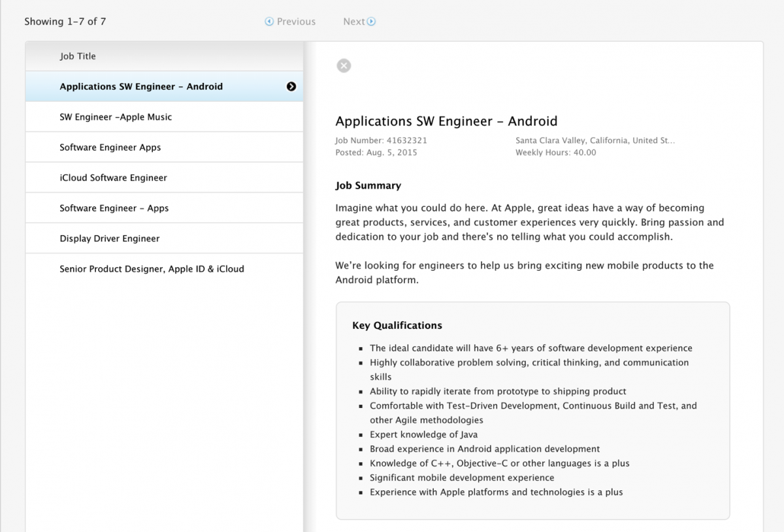Click the Next navigation label
Viewport: 784px width, 532px height.
click(x=353, y=21)
